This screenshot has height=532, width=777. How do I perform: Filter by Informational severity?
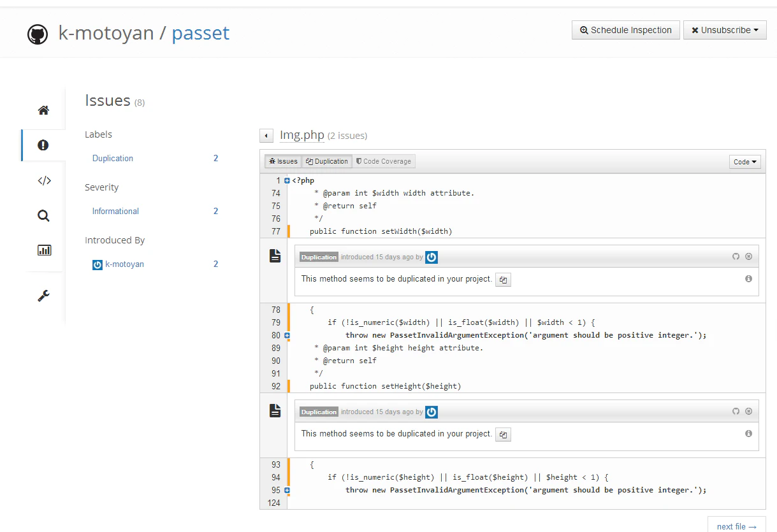[x=115, y=212]
